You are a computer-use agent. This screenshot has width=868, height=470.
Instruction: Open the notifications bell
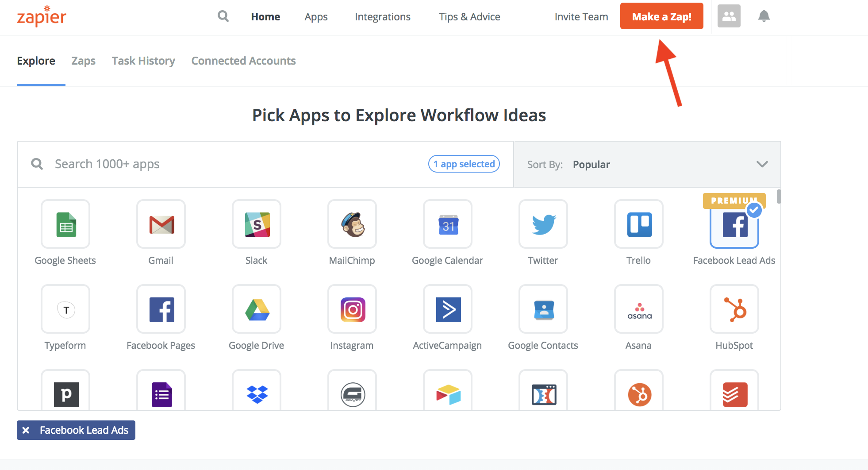coord(764,16)
